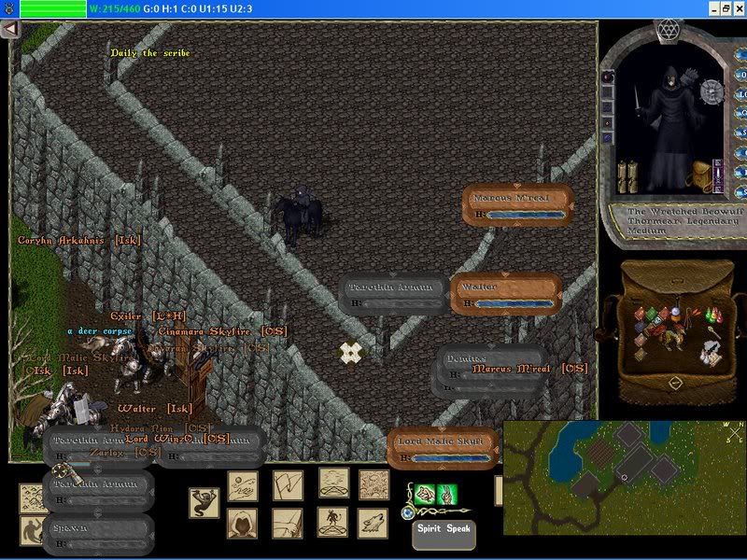Select Walter's orange health bar
This screenshot has width=747, height=560.
(506, 294)
